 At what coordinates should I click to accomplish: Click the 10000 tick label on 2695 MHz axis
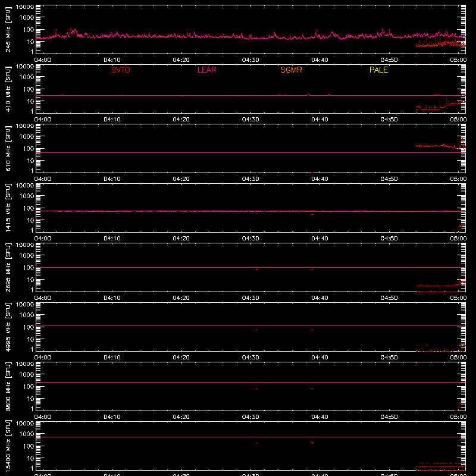tap(25, 245)
